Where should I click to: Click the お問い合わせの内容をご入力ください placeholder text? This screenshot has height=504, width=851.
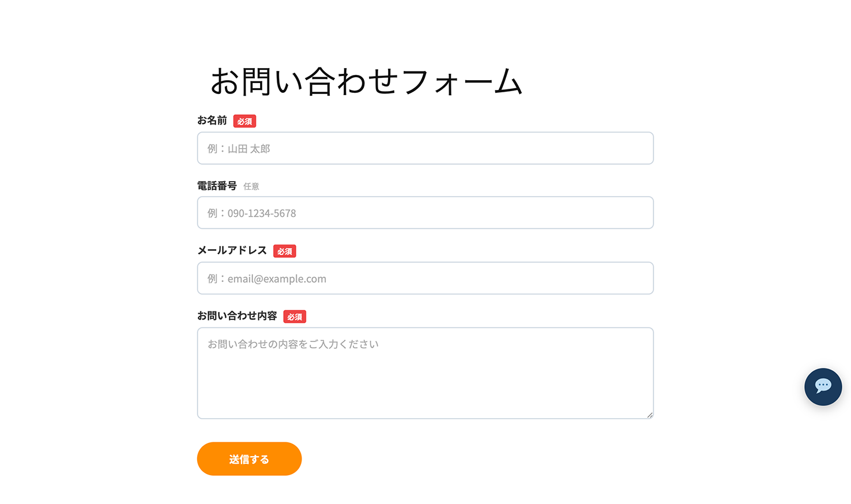point(293,344)
